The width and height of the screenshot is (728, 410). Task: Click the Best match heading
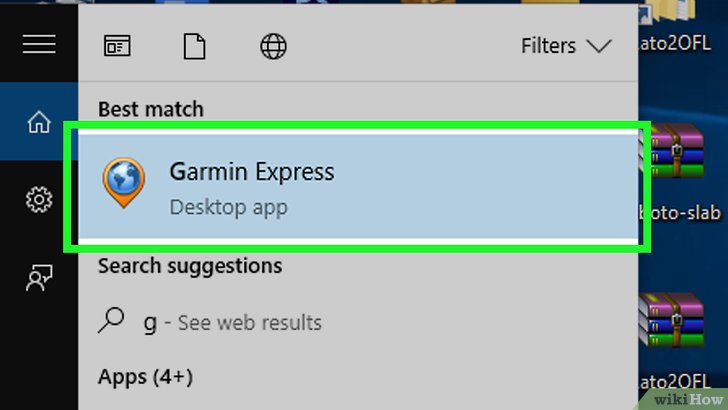[x=151, y=110]
